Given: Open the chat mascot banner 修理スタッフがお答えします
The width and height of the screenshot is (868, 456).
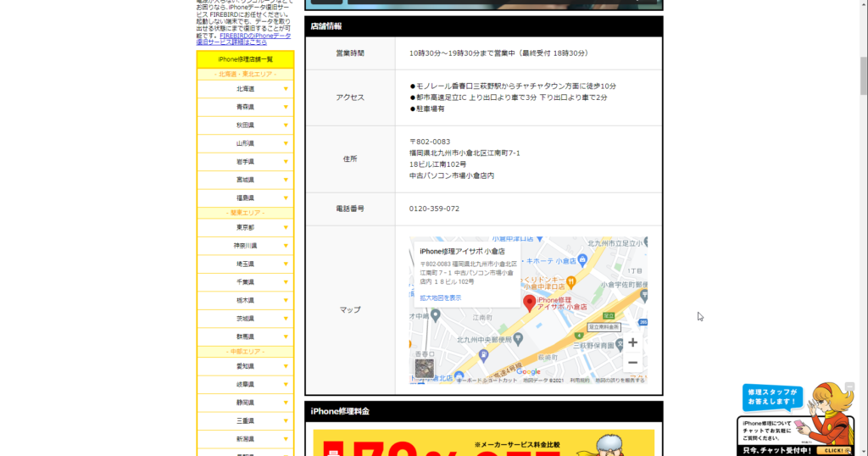Looking at the screenshot, I should click(771, 397).
